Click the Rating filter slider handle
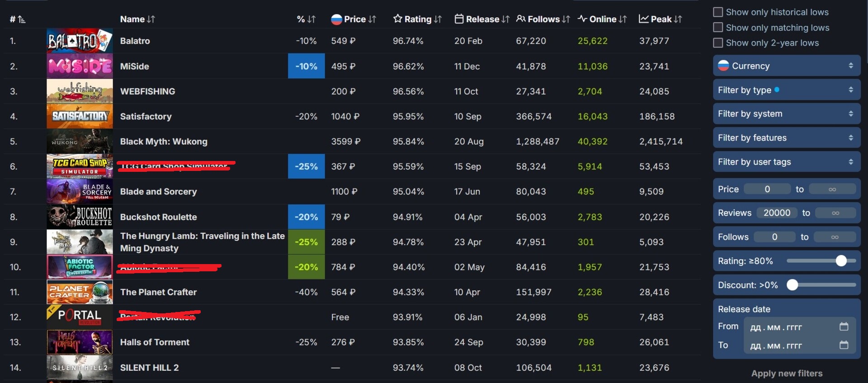 (841, 261)
